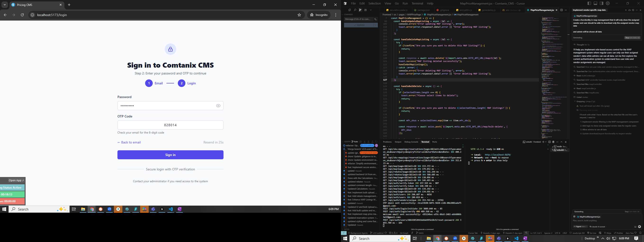Click the site information icon in address bar
Screen dimensions: 644x242
32,15
